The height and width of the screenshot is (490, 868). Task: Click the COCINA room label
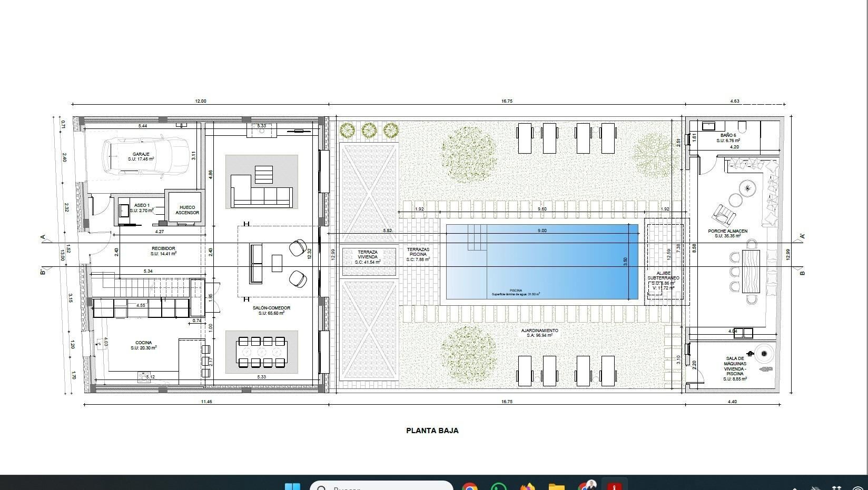(143, 343)
